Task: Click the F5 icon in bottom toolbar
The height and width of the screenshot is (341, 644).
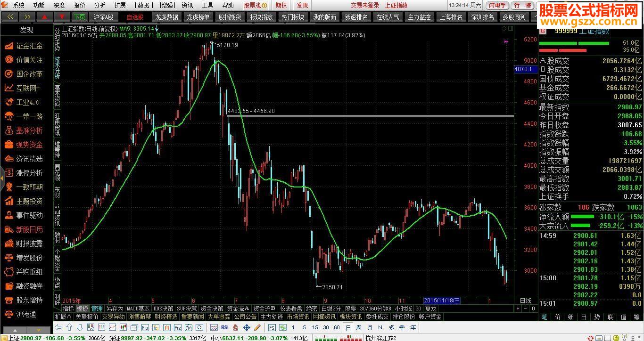Action: pos(272,327)
